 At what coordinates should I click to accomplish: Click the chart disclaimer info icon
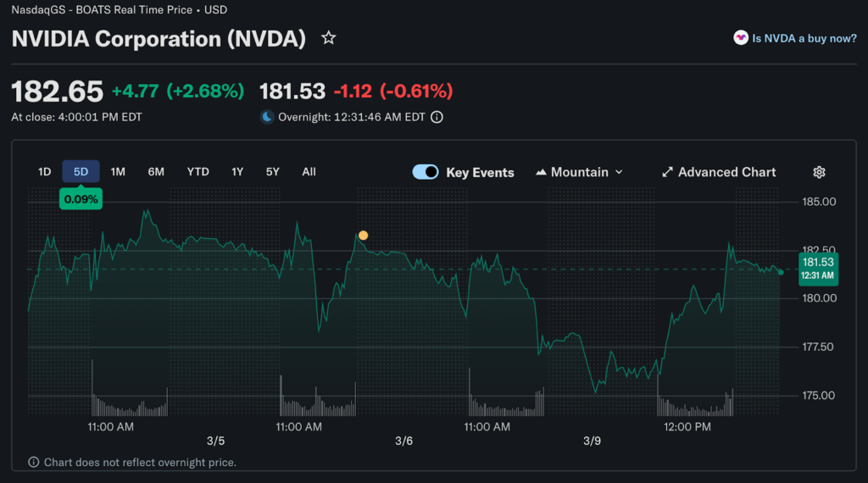(x=34, y=463)
